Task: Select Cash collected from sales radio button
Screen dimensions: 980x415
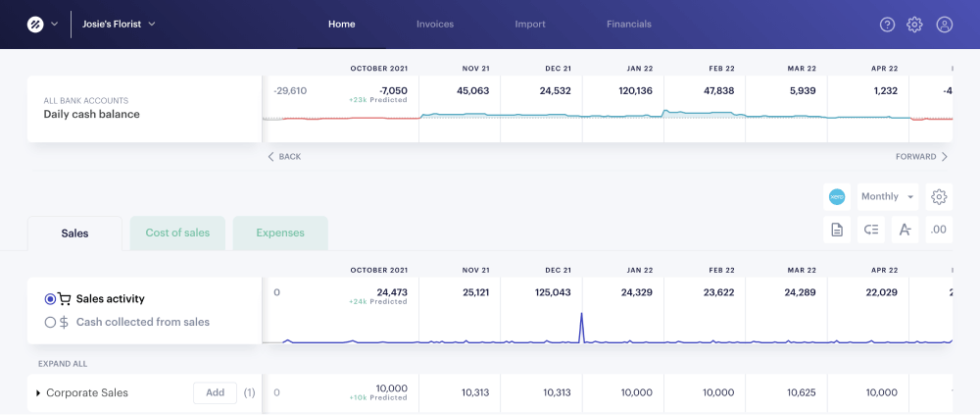Action: point(51,323)
